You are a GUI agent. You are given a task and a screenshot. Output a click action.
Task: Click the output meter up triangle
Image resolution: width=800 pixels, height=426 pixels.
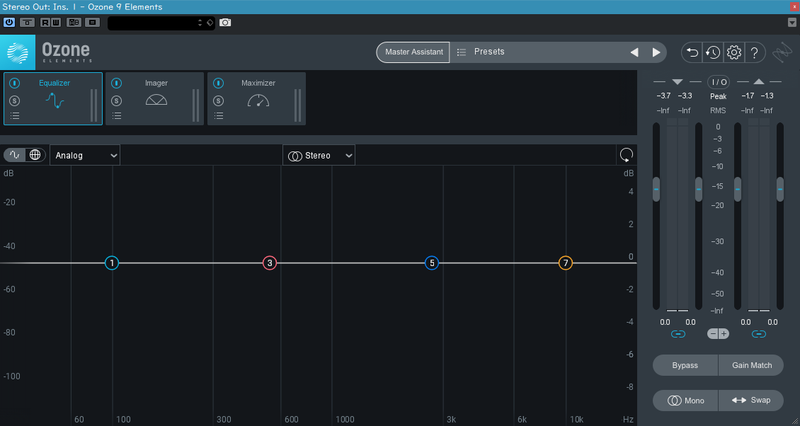759,82
